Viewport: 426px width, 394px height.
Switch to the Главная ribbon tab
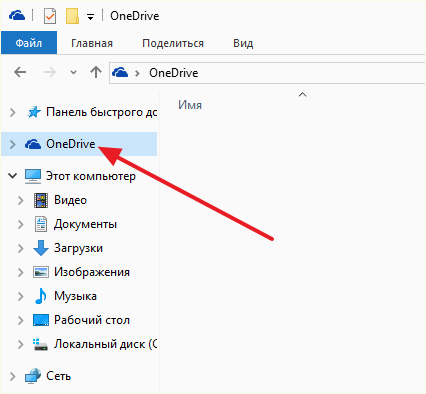click(92, 43)
